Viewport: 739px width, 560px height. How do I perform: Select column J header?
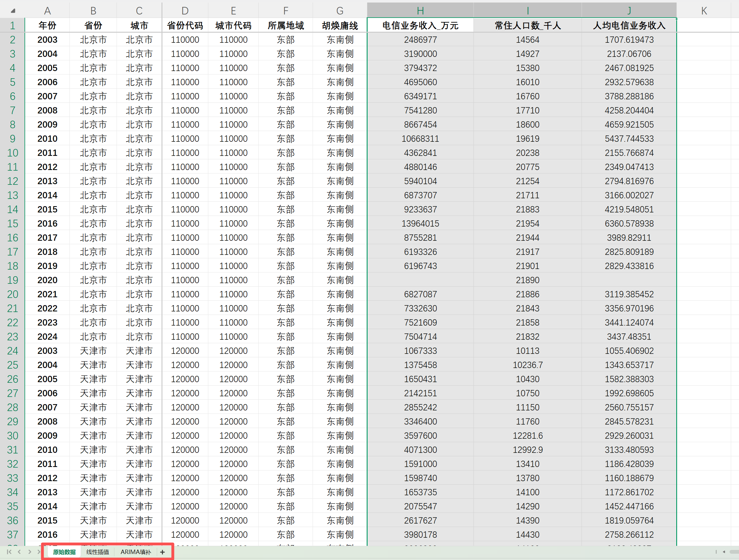(x=629, y=11)
